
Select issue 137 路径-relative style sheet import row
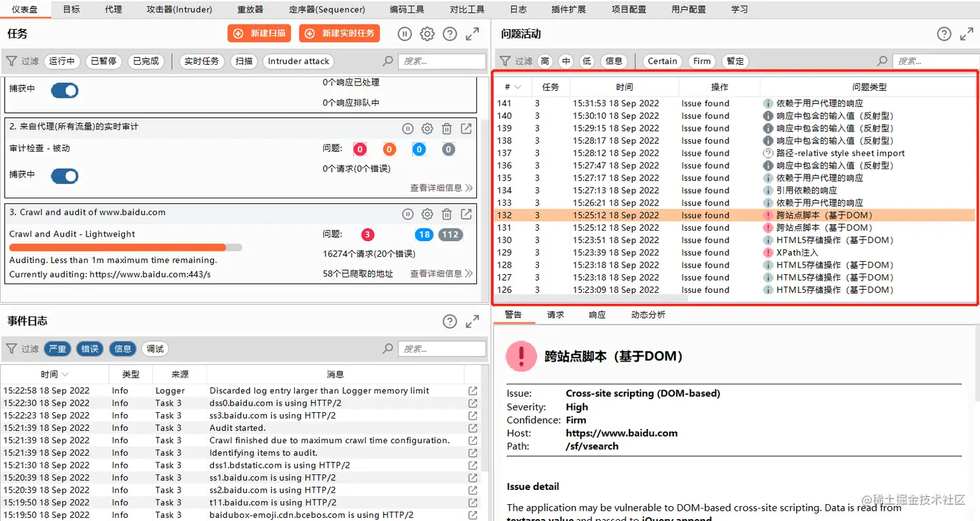click(736, 153)
